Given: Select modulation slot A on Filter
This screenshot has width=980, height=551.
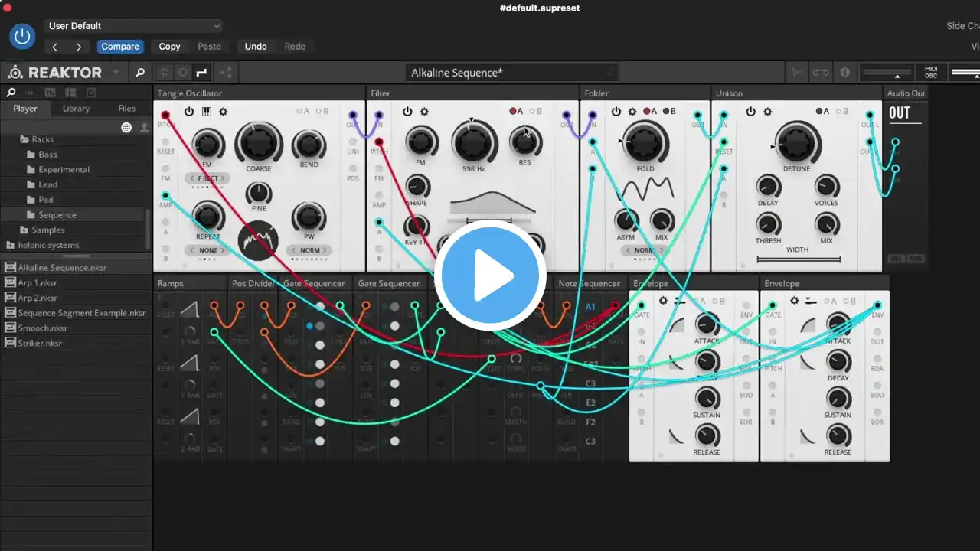Looking at the screenshot, I should click(x=516, y=112).
